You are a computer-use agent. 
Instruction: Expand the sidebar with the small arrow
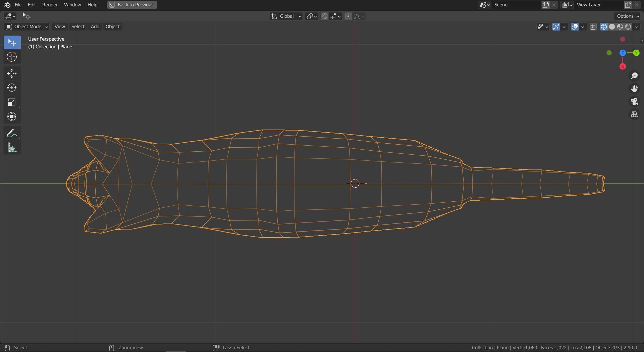coord(642,41)
